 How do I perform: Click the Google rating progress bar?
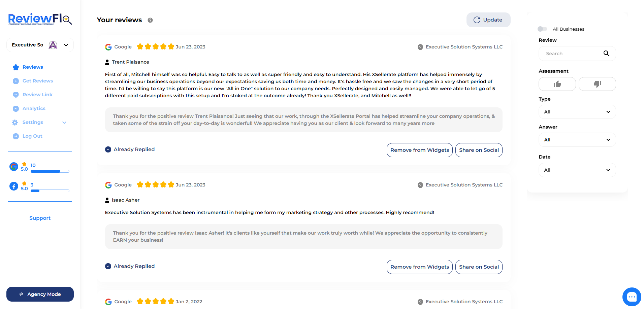pyautogui.click(x=50, y=171)
